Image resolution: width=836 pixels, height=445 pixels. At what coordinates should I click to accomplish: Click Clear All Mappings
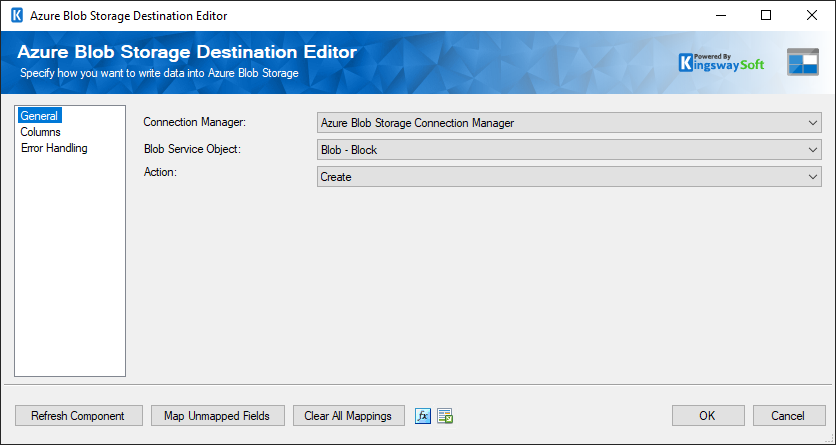348,416
